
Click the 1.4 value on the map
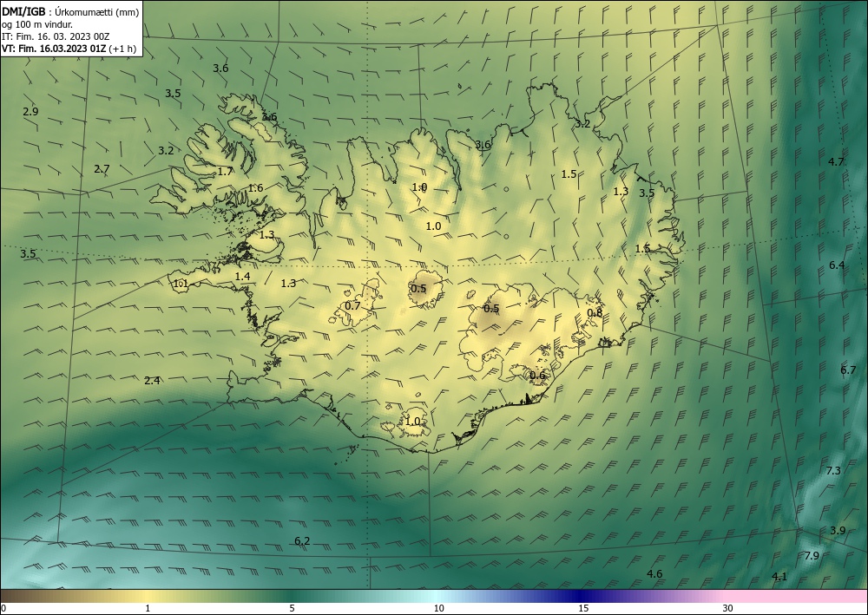coord(242,277)
